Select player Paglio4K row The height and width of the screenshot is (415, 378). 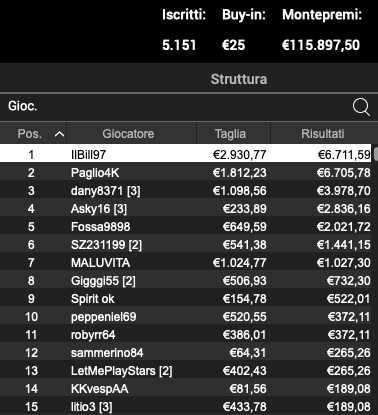[x=186, y=172]
